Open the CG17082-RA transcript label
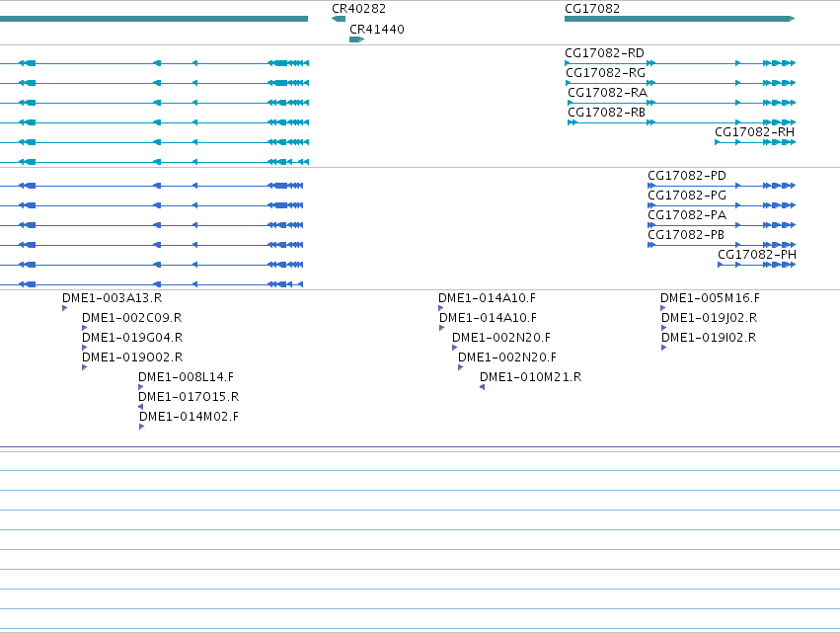The width and height of the screenshot is (840, 633). 607,93
